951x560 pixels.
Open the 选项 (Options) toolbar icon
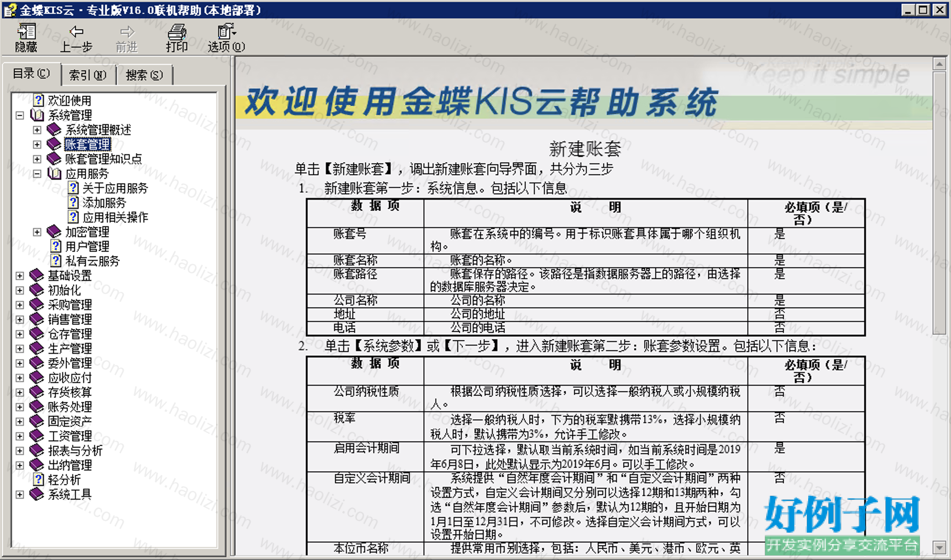point(226,31)
